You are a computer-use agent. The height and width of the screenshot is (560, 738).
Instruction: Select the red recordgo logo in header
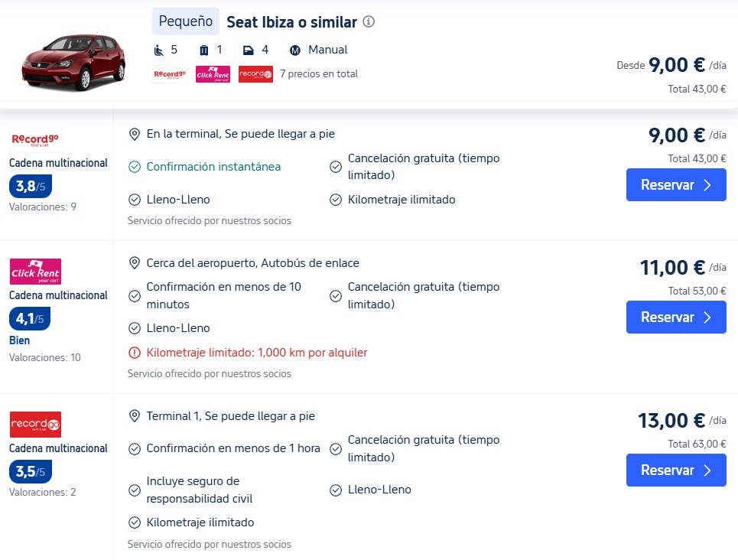pos(255,75)
